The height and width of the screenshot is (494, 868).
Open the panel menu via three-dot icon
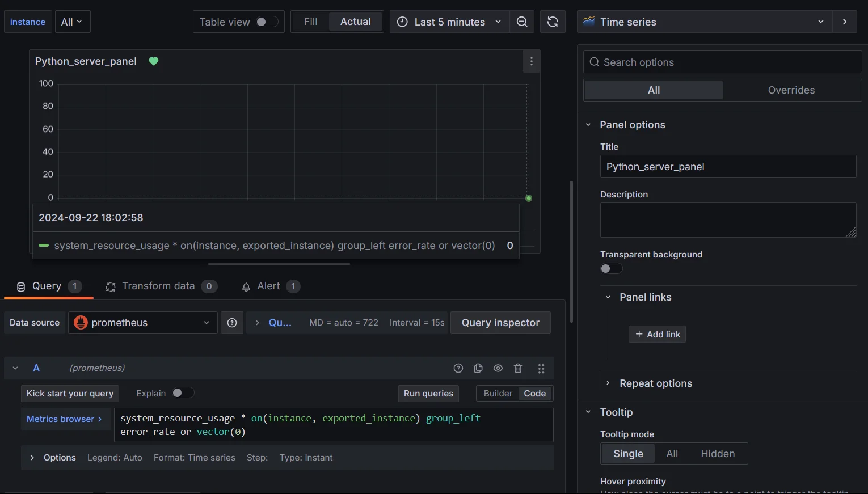[x=531, y=61]
